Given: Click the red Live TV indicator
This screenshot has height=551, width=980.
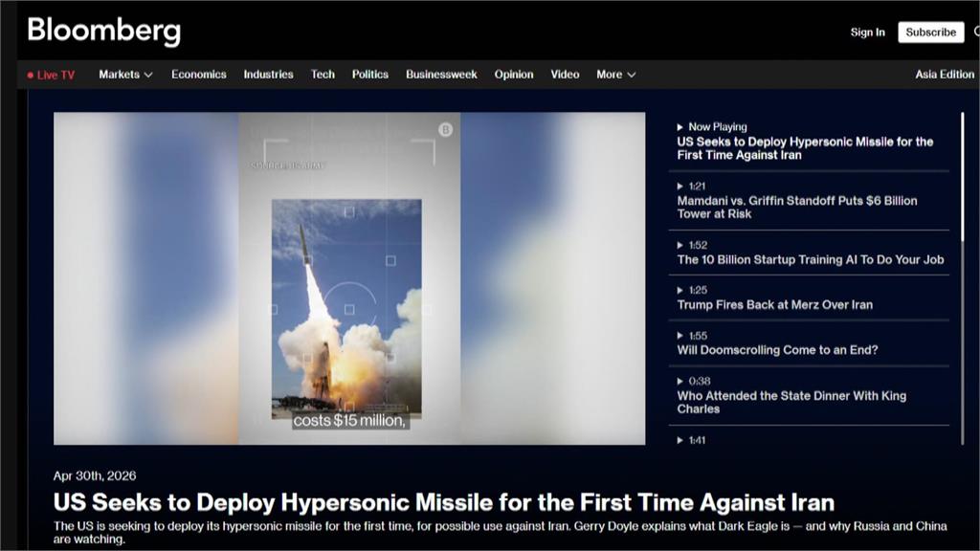Looking at the screenshot, I should pyautogui.click(x=51, y=75).
